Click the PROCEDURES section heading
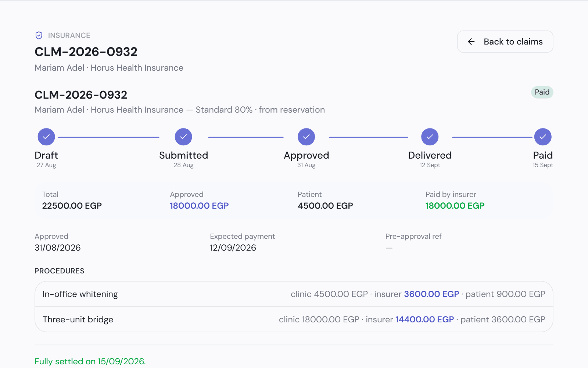This screenshot has width=588, height=368. pyautogui.click(x=60, y=271)
